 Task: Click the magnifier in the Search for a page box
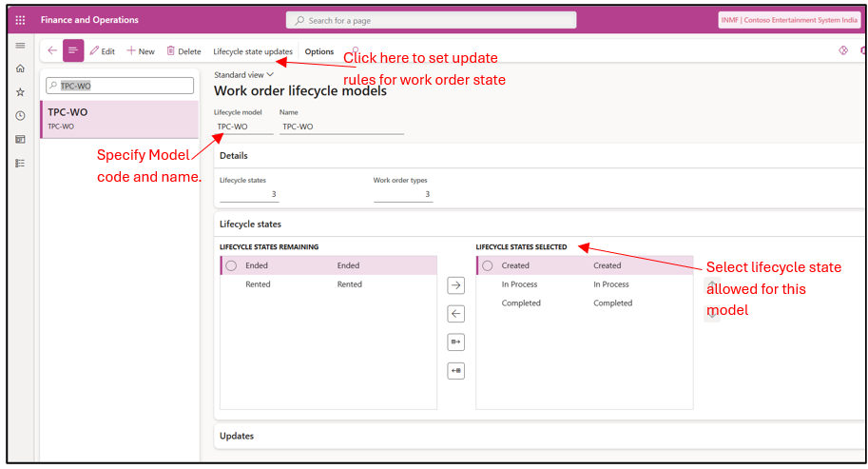tap(299, 21)
